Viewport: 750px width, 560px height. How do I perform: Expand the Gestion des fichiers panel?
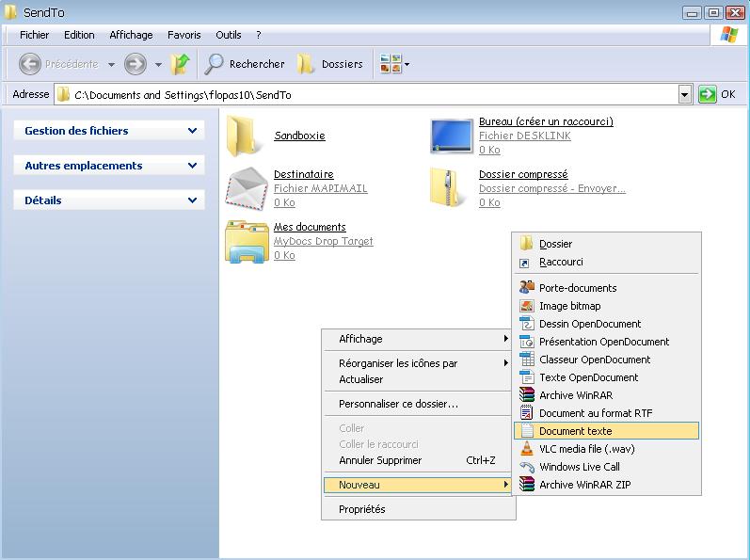point(109,131)
